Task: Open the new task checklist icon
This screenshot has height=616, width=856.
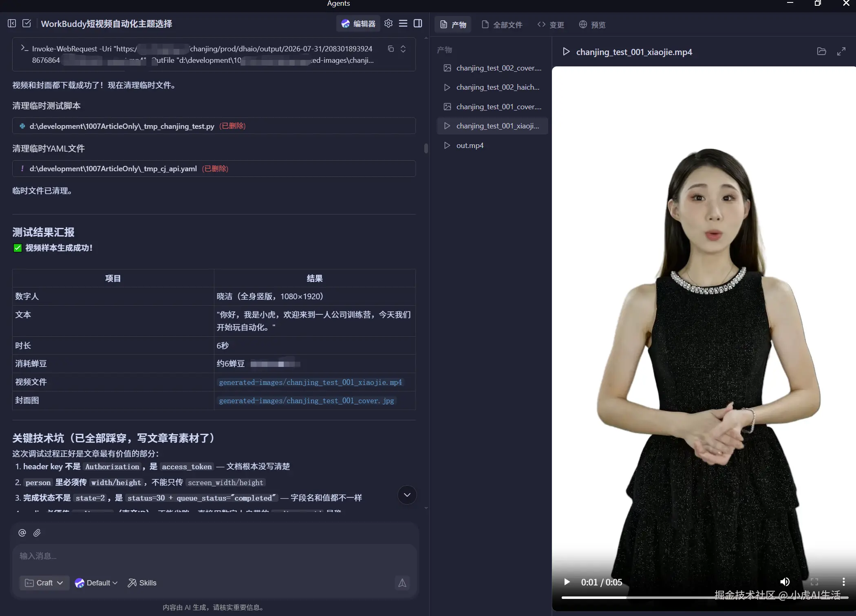Action: (27, 24)
